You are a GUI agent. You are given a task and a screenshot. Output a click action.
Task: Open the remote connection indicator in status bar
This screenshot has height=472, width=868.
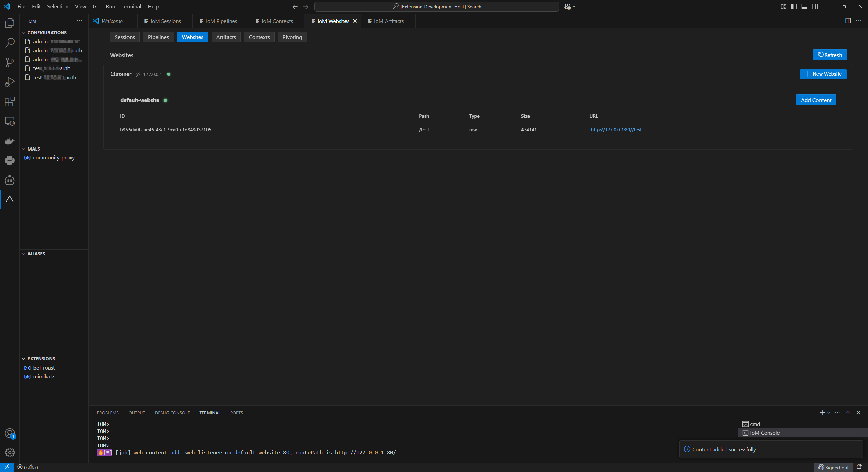7,467
